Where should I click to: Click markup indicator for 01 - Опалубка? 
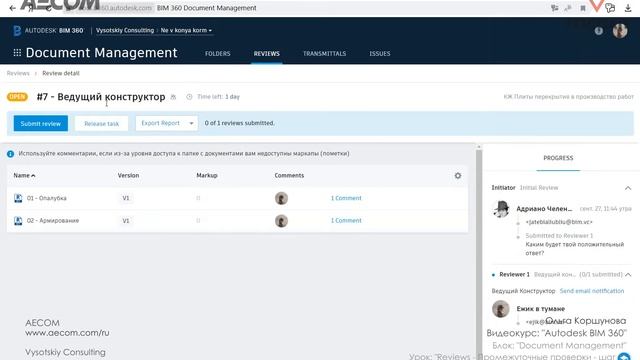click(x=198, y=198)
